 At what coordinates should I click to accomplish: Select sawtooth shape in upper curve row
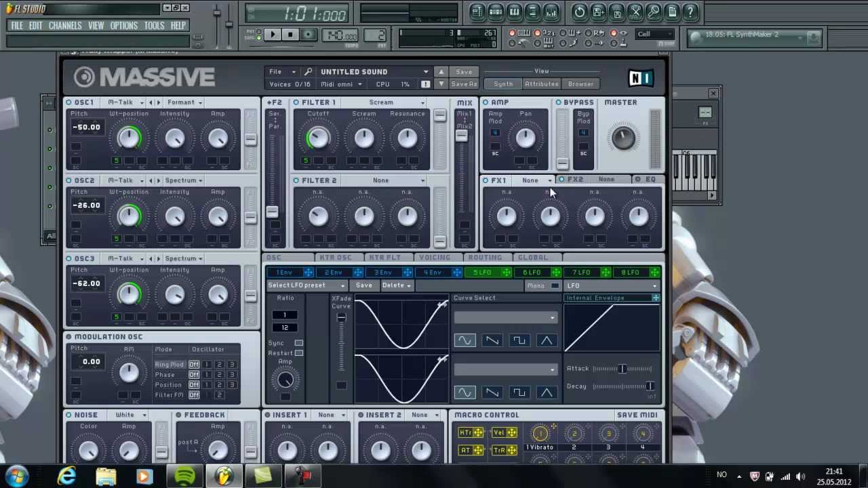(x=492, y=340)
